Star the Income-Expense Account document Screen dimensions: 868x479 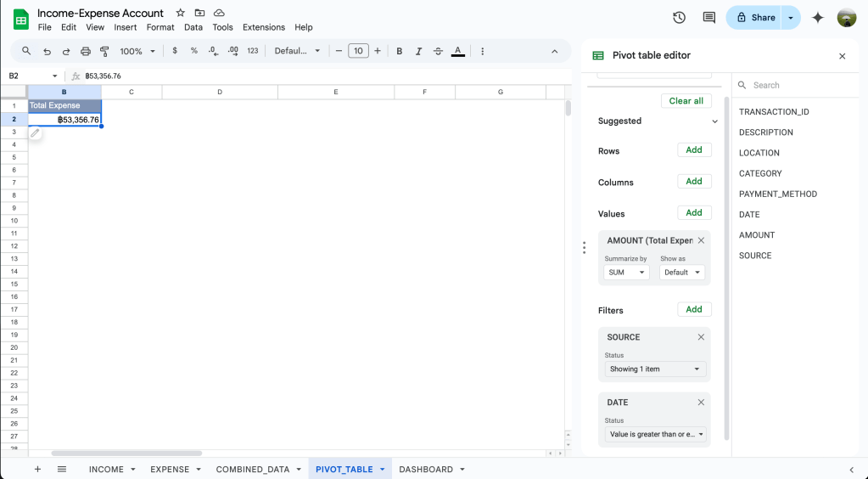[180, 13]
